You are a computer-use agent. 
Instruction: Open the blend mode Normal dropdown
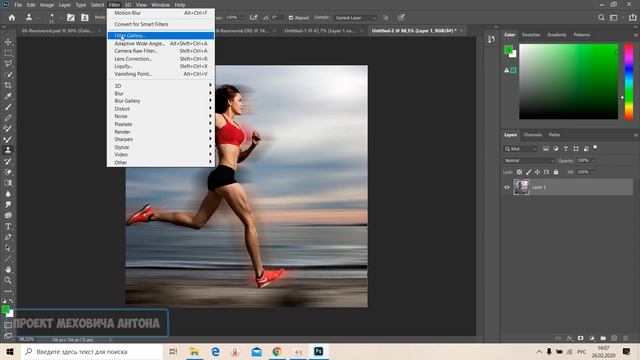click(529, 161)
